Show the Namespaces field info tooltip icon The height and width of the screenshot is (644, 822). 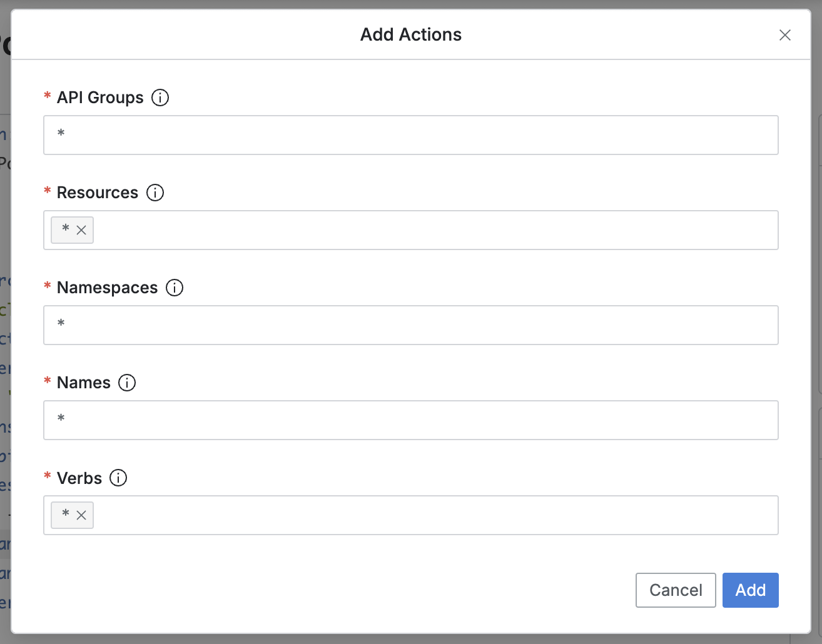coord(175,288)
